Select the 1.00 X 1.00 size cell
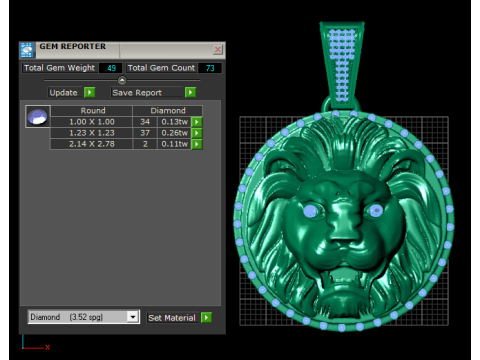This screenshot has width=480, height=360. point(92,122)
